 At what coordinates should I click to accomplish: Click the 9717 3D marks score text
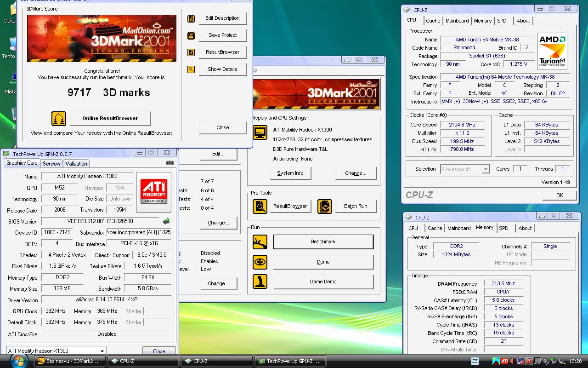tap(109, 92)
